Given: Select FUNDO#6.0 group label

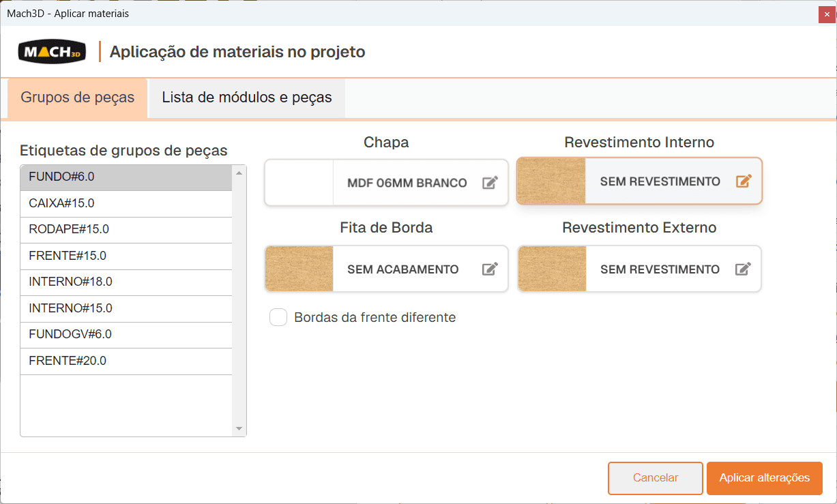Looking at the screenshot, I should click(126, 177).
